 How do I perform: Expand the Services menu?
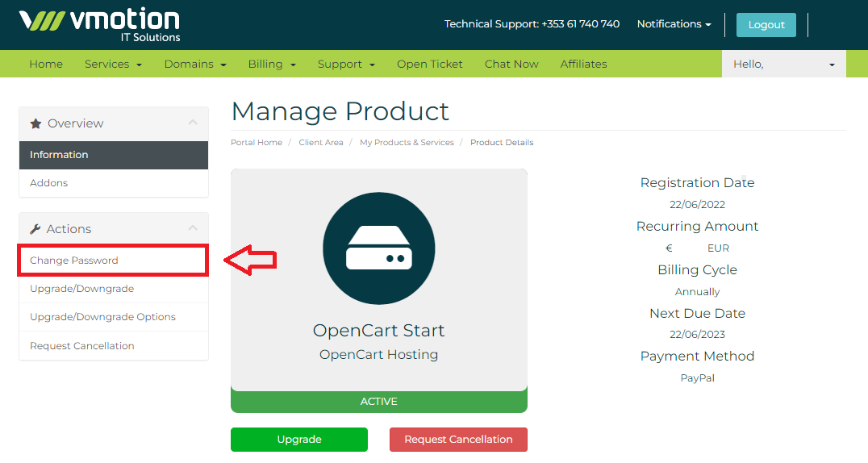[x=113, y=64]
